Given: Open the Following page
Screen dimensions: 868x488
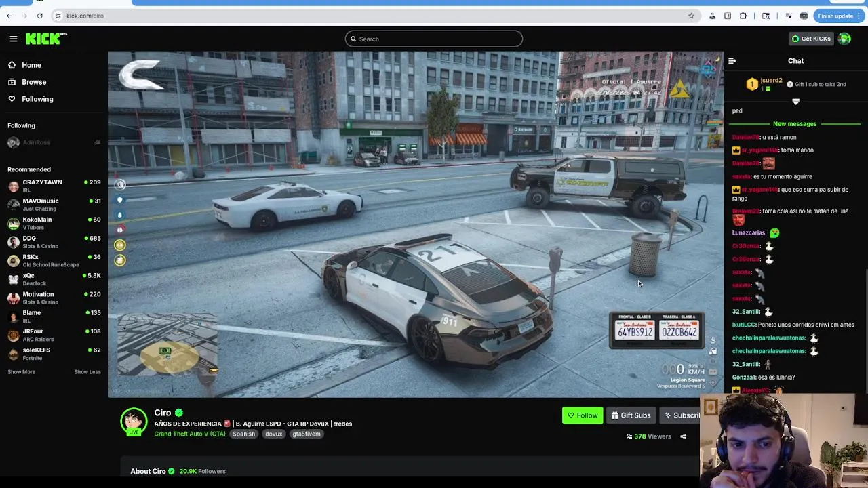Looking at the screenshot, I should coord(37,99).
